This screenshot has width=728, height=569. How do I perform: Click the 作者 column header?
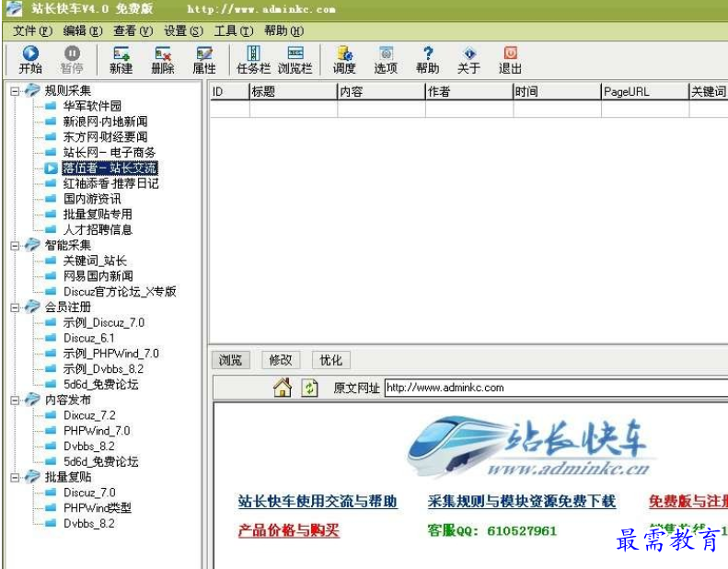click(x=469, y=91)
